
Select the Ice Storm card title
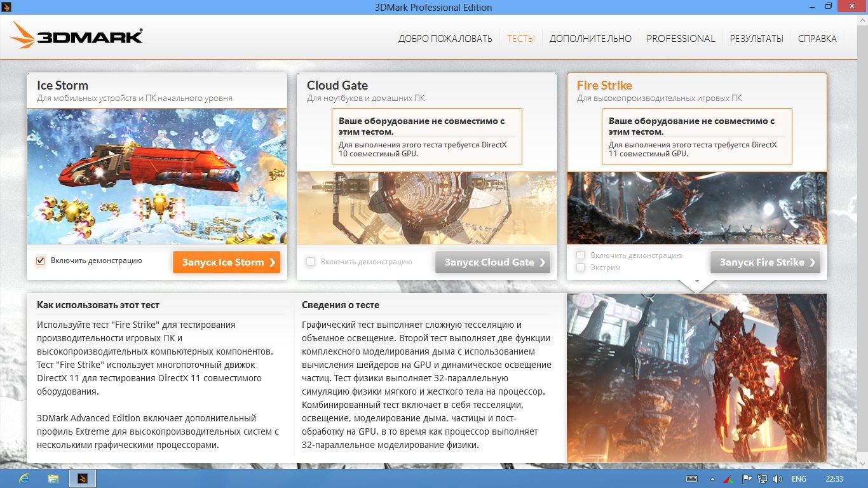[x=62, y=86]
